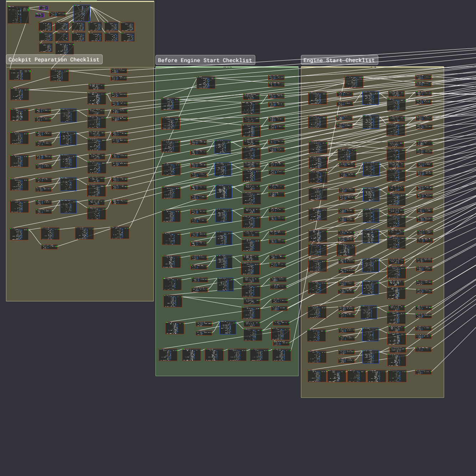The image size is (476, 476).
Task: Select the blue-bordered hub node in the topmost group
Action: [x=82, y=14]
